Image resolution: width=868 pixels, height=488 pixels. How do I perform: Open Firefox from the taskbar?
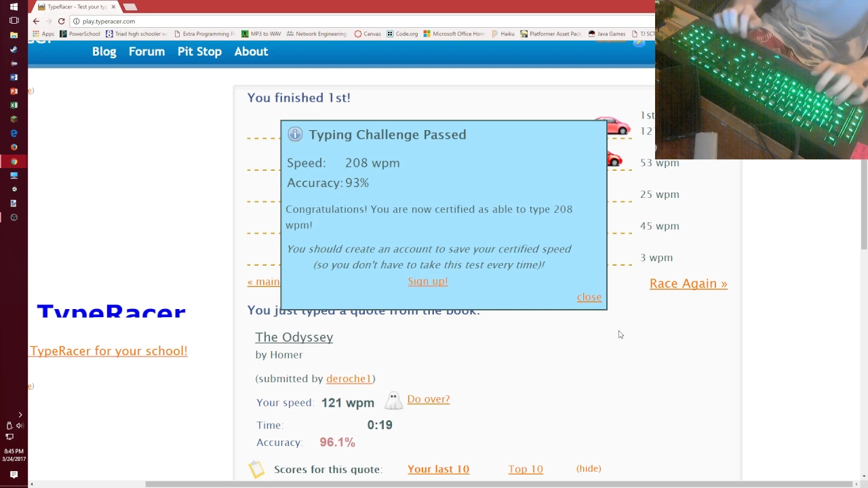pos(14,147)
